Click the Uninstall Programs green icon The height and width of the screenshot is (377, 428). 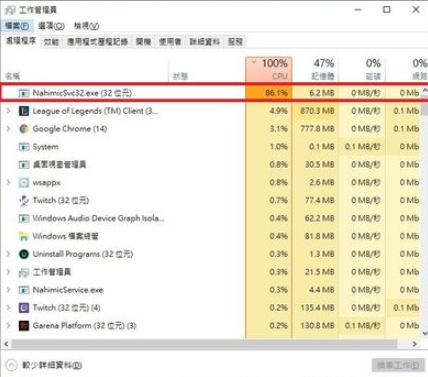(x=24, y=254)
